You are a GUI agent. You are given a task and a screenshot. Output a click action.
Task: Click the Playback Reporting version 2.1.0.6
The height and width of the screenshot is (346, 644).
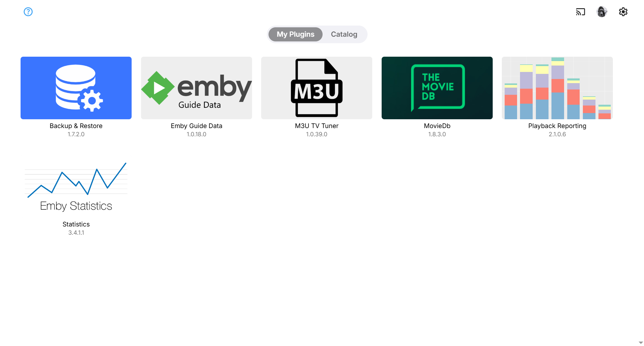click(557, 134)
